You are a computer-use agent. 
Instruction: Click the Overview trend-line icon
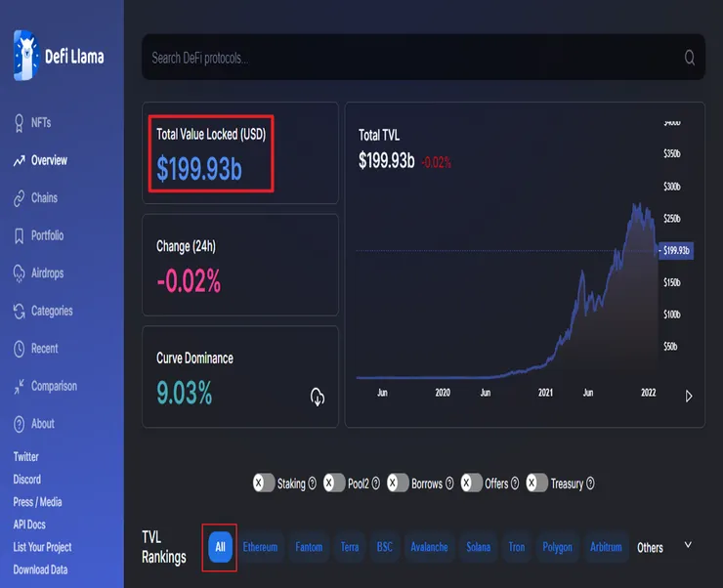point(19,161)
